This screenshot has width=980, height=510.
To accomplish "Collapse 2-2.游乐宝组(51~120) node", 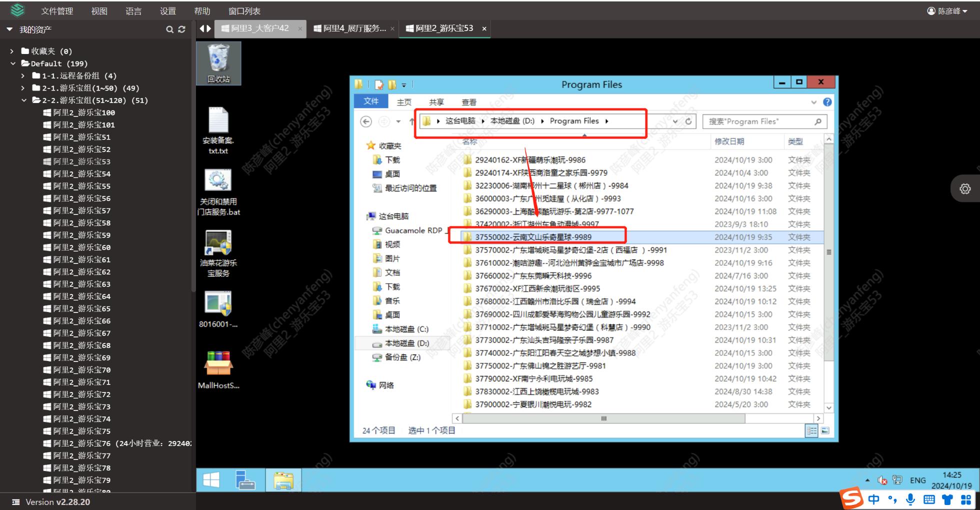I will coord(24,100).
